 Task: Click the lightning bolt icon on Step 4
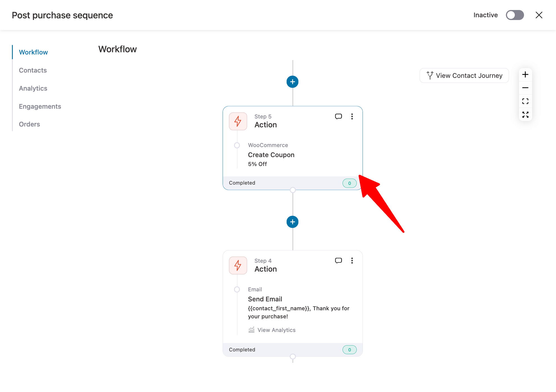coord(238,265)
